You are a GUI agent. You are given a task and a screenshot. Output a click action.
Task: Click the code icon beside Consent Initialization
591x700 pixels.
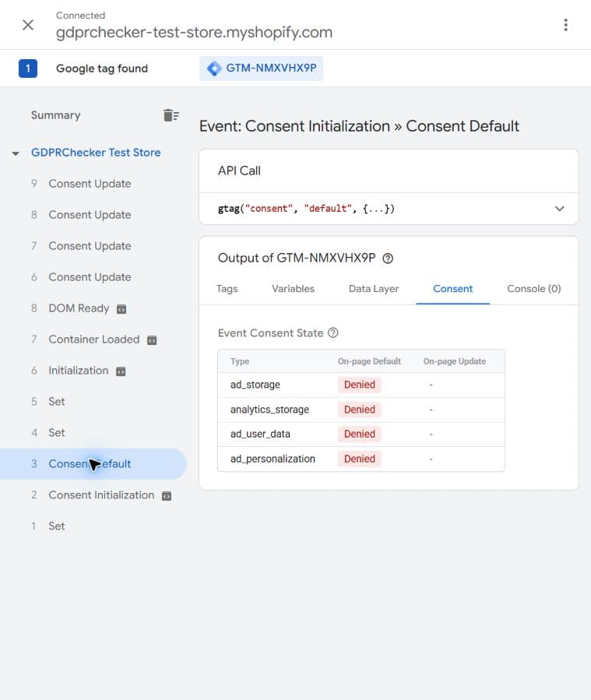point(167,496)
